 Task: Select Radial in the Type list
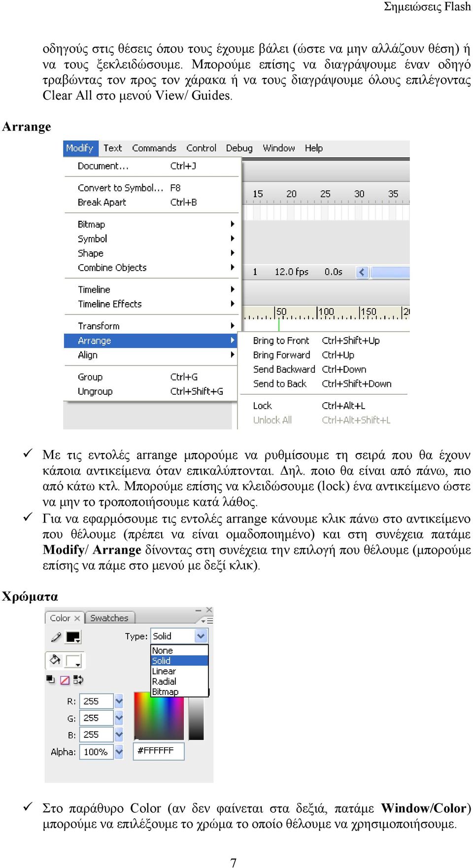pyautogui.click(x=180, y=681)
